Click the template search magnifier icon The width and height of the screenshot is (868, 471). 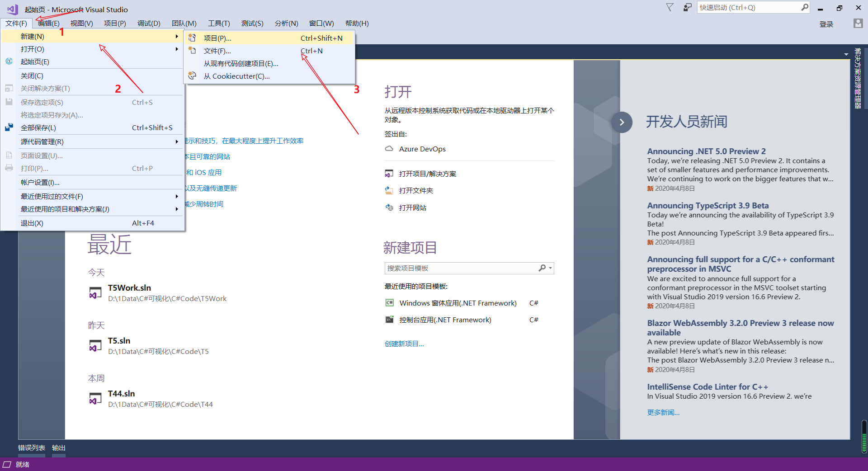542,268
